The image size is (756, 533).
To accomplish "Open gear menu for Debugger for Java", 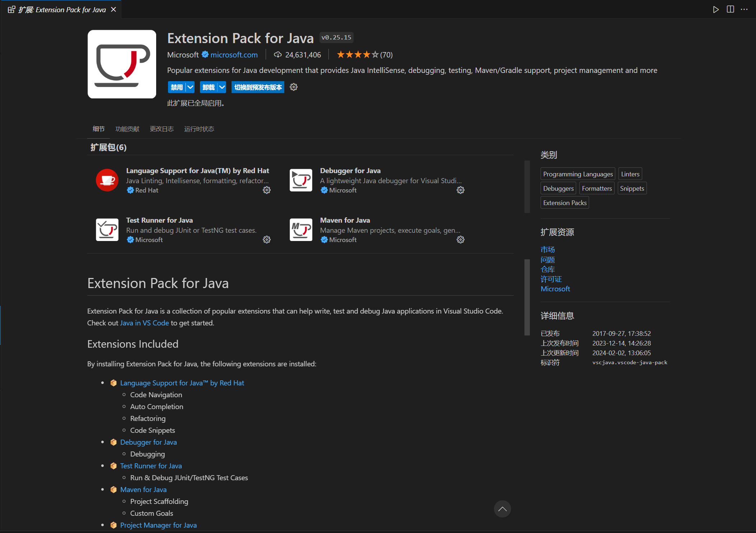I will [x=461, y=190].
